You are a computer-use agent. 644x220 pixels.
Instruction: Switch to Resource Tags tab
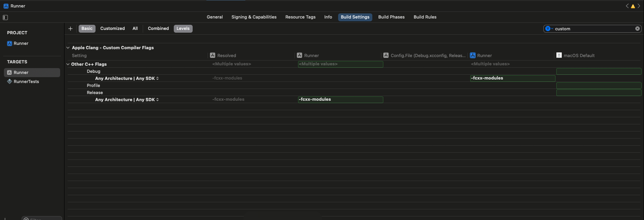[x=300, y=17]
